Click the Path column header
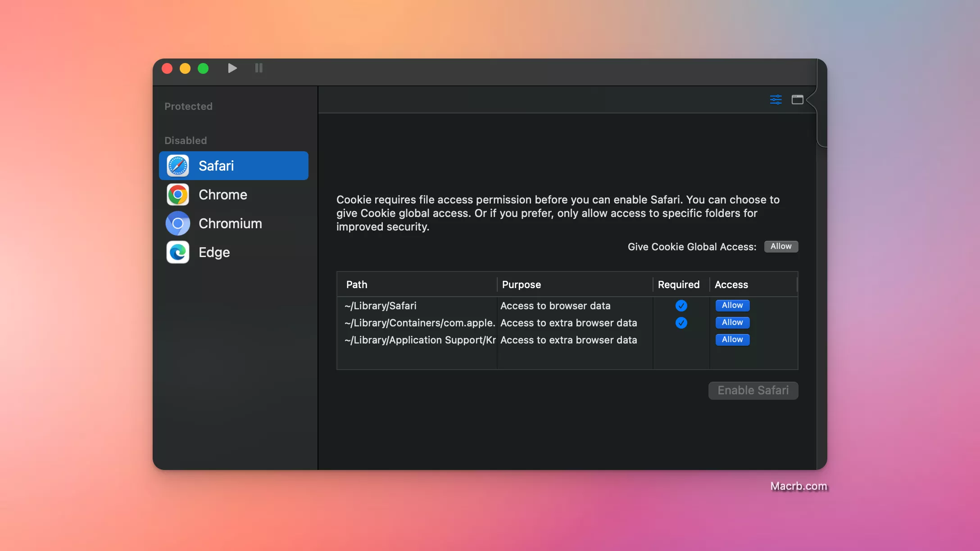The image size is (980, 551). tap(417, 285)
